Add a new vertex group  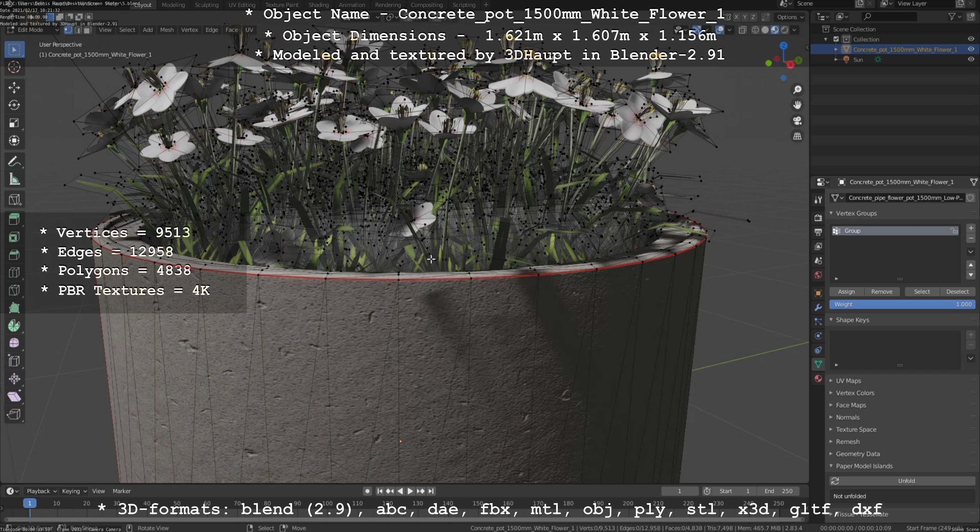971,228
